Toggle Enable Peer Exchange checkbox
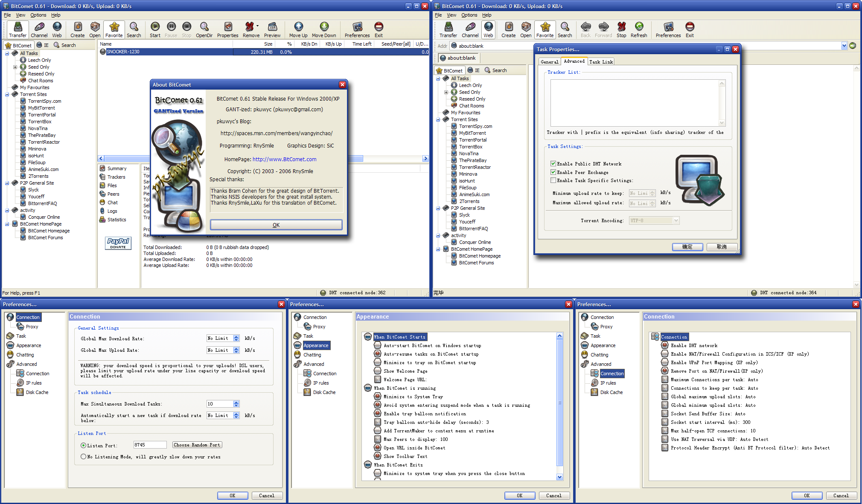 click(x=553, y=172)
